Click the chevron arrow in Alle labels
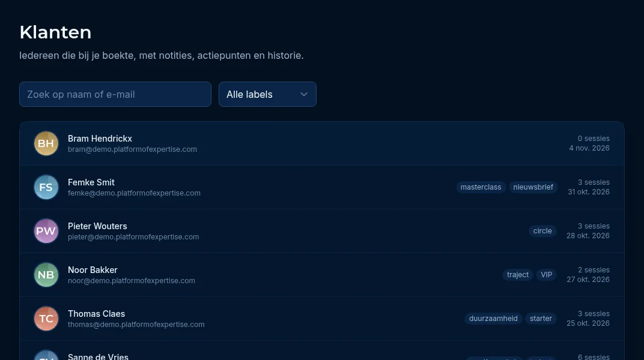This screenshot has height=360, width=644. [304, 94]
